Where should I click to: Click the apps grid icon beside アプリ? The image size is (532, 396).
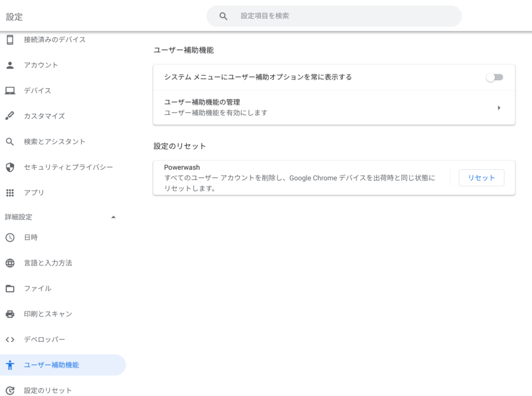pyautogui.click(x=10, y=193)
